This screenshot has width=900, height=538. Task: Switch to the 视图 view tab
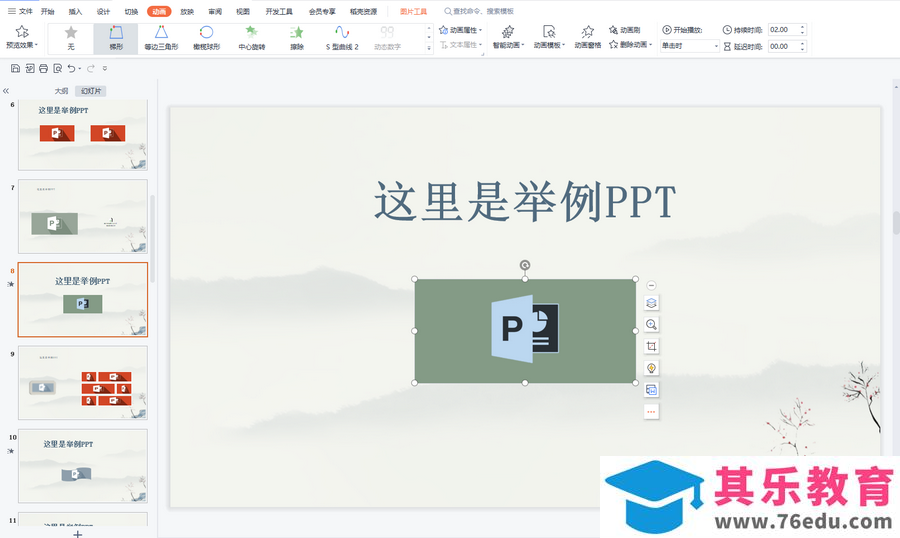pos(243,11)
